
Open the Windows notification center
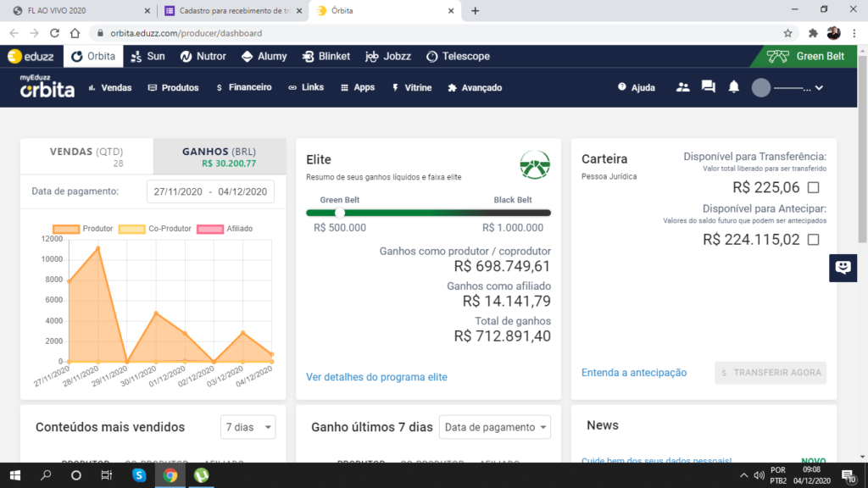(849, 476)
